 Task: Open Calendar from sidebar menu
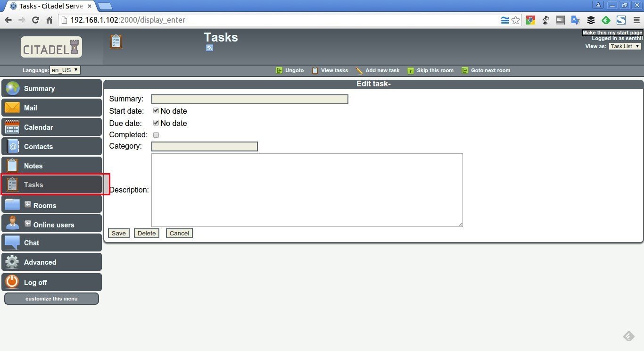click(x=51, y=127)
